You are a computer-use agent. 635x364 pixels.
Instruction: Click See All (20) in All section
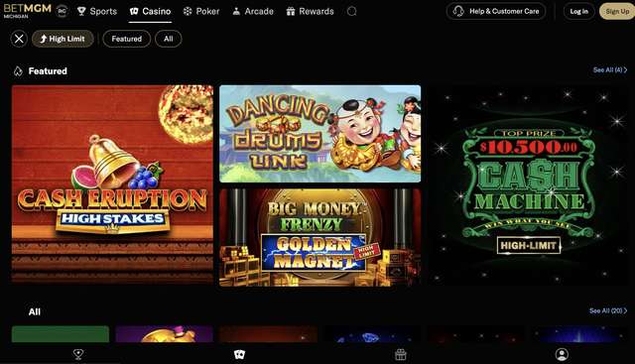pyautogui.click(x=608, y=311)
